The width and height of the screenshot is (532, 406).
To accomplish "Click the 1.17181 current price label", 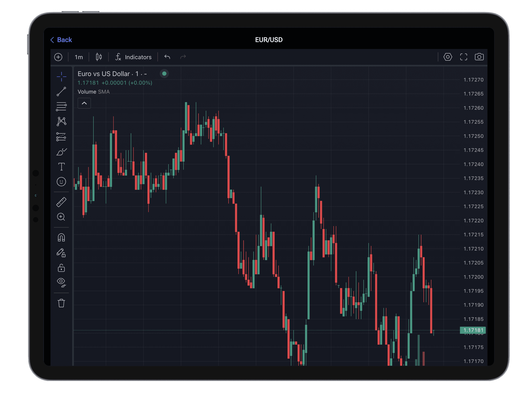I will [473, 330].
